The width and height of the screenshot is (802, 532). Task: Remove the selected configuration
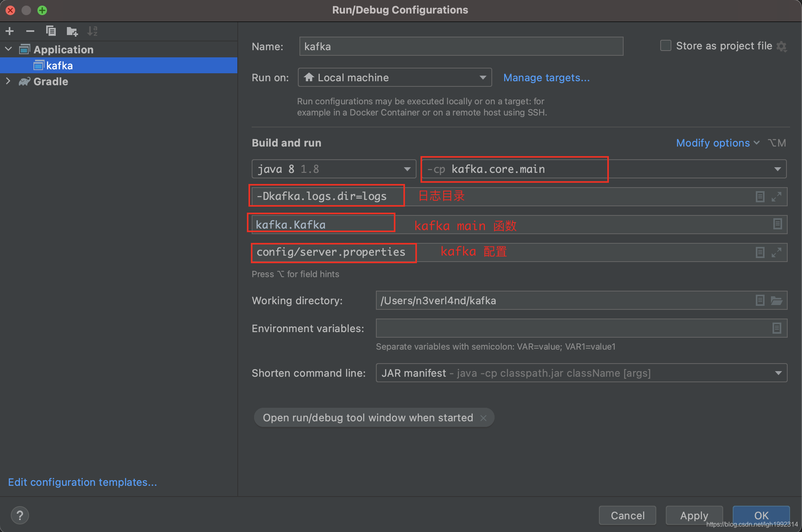pyautogui.click(x=30, y=31)
